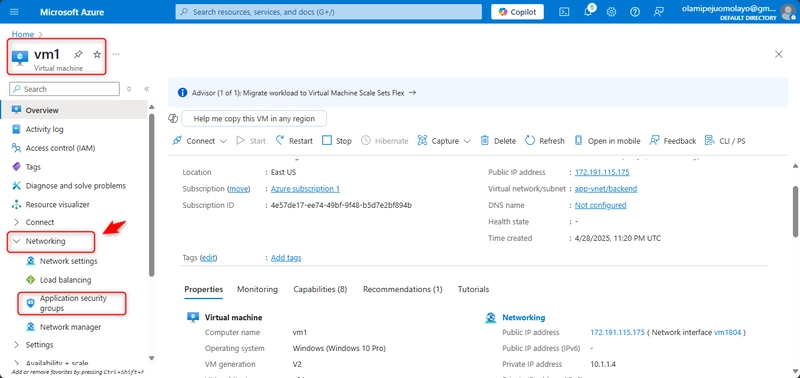Click Add tags link
The image size is (800, 378).
[286, 258]
